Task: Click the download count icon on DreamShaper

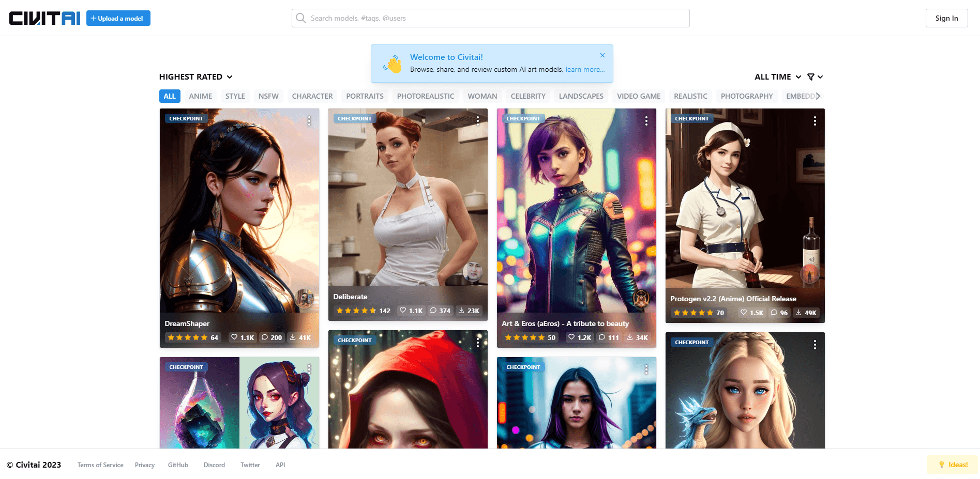Action: point(293,337)
